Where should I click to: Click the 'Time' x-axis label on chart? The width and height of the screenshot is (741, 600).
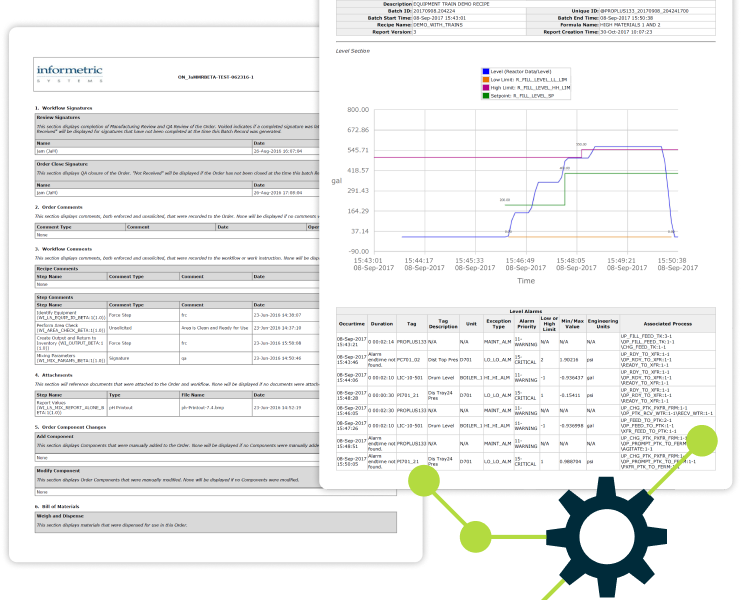click(x=526, y=281)
